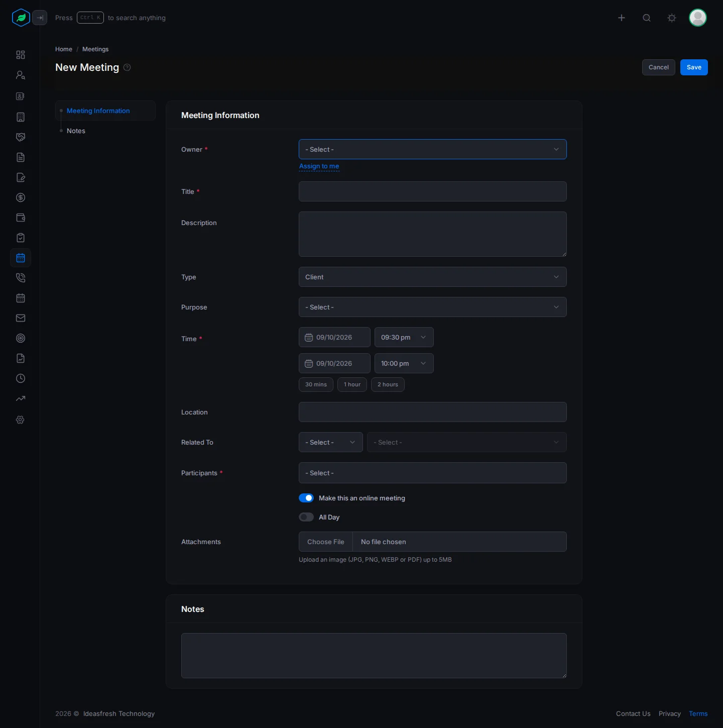Click the Save button
This screenshot has width=723, height=728.
coord(694,67)
